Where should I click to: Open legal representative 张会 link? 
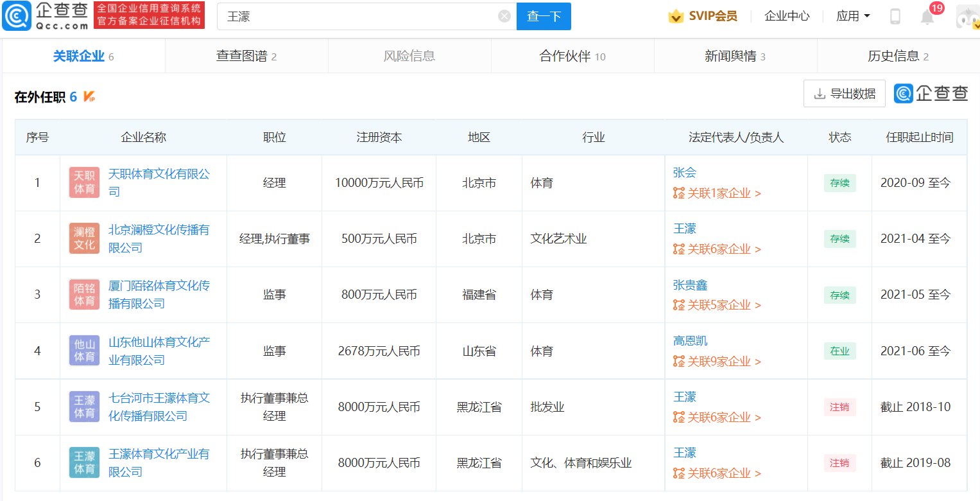pyautogui.click(x=684, y=172)
